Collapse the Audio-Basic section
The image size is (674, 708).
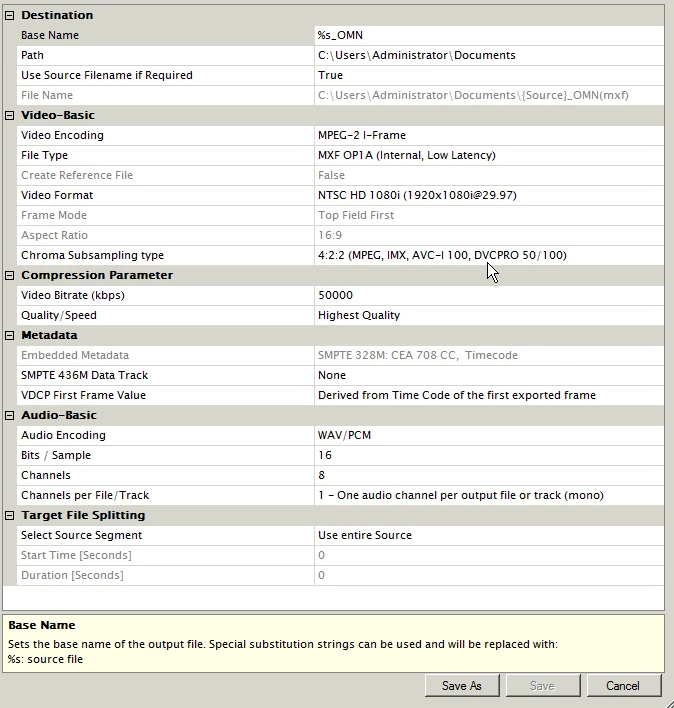coord(9,415)
